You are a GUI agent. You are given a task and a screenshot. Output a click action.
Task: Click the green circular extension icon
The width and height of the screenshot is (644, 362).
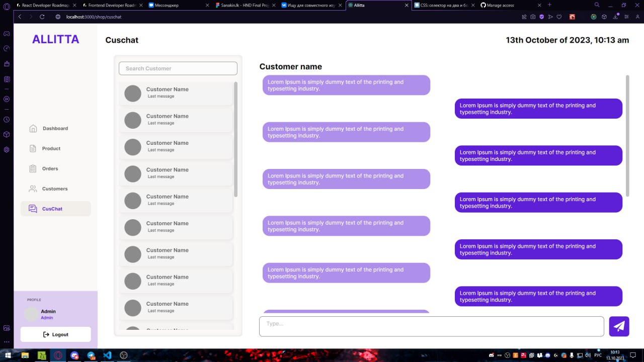(594, 17)
